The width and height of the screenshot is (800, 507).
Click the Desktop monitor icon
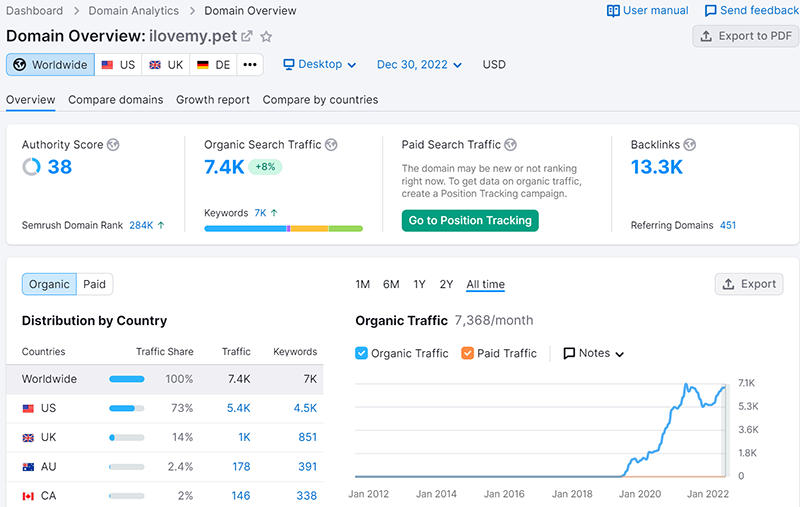coord(289,64)
